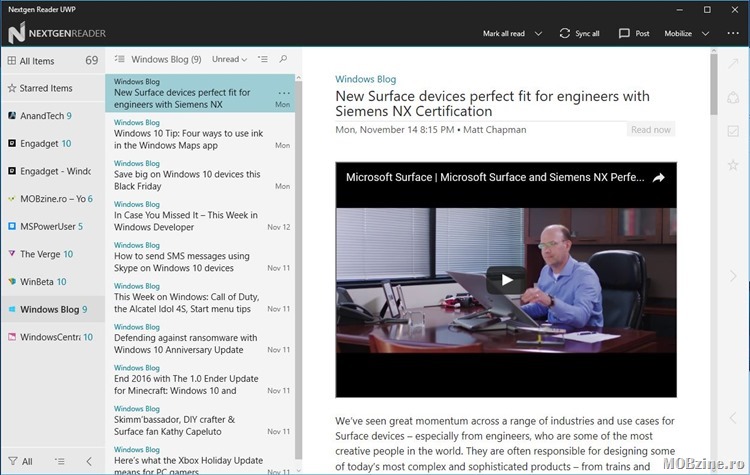The width and height of the screenshot is (750, 475).
Task: Expand the Mark all read dropdown arrow
Action: [x=538, y=33]
